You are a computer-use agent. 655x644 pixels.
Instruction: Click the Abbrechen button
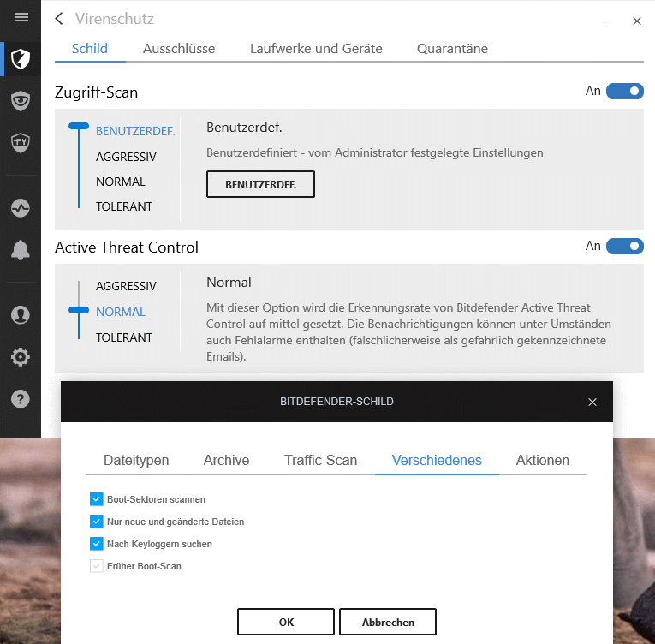click(388, 623)
